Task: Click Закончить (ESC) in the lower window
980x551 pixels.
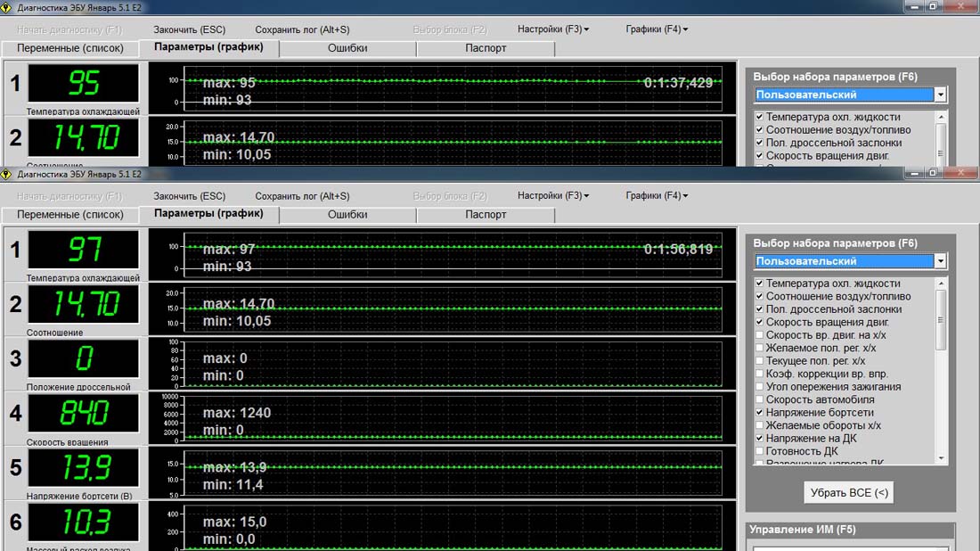Action: point(190,196)
